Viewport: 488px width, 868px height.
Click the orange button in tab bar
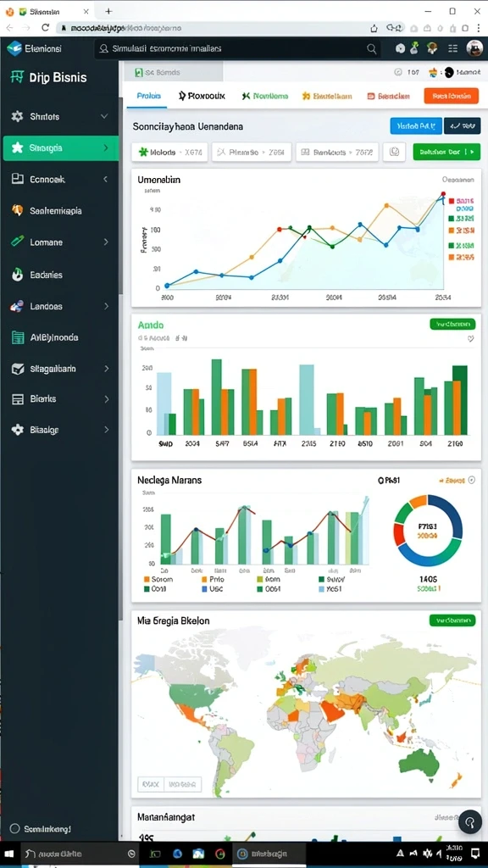click(x=451, y=96)
